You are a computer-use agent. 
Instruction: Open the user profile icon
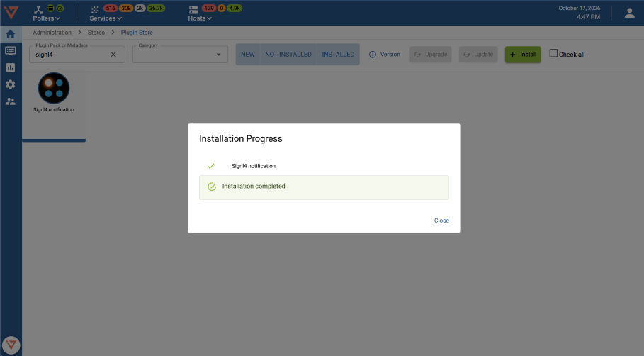(x=630, y=13)
